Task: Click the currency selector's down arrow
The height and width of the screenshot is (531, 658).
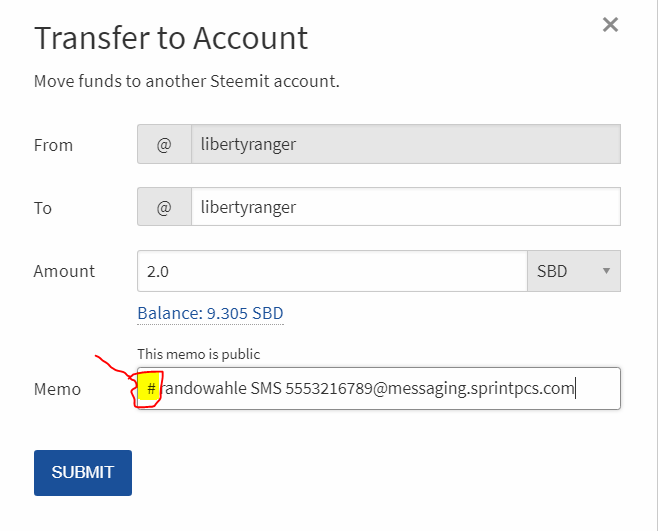Action: coord(606,272)
